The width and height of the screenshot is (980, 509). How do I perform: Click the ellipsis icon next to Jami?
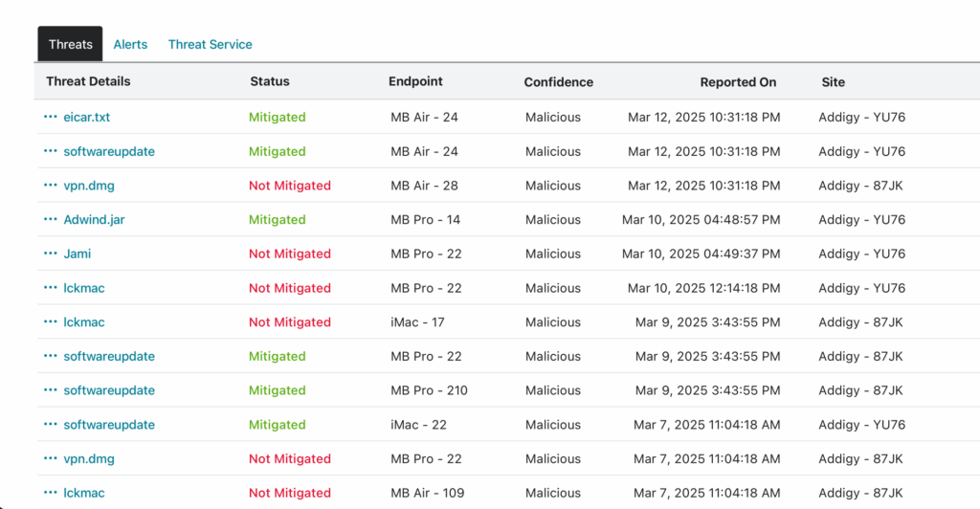coord(51,254)
